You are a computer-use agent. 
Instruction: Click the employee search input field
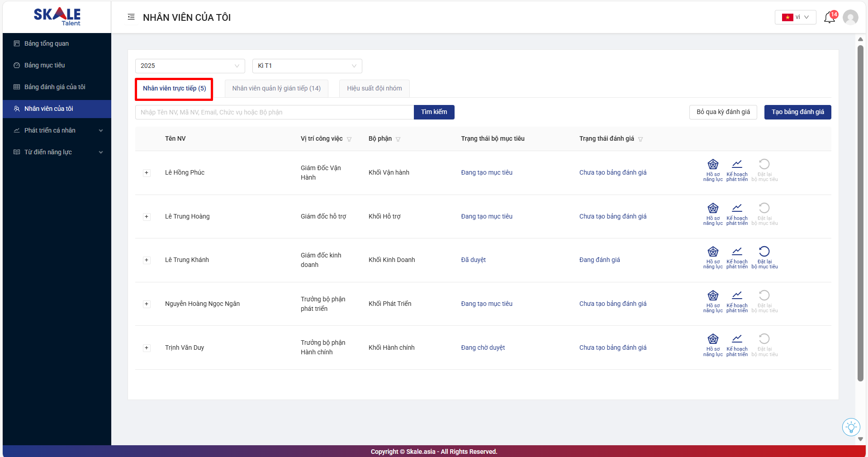pyautogui.click(x=274, y=112)
